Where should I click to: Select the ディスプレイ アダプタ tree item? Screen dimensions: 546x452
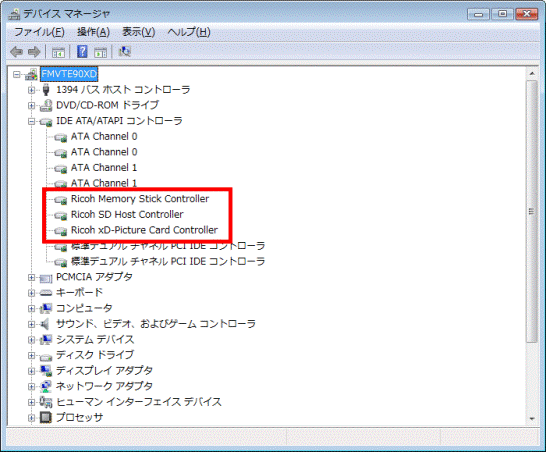(x=104, y=371)
